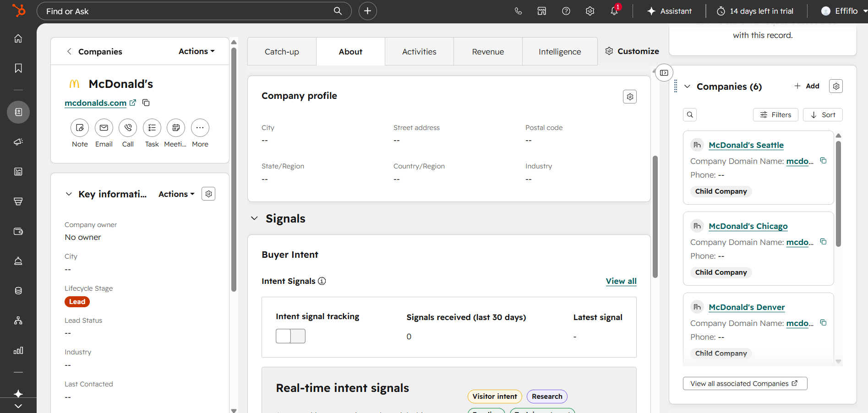868x413 pixels.
Task: Switch to the Catch-up tab
Action: coord(282,52)
